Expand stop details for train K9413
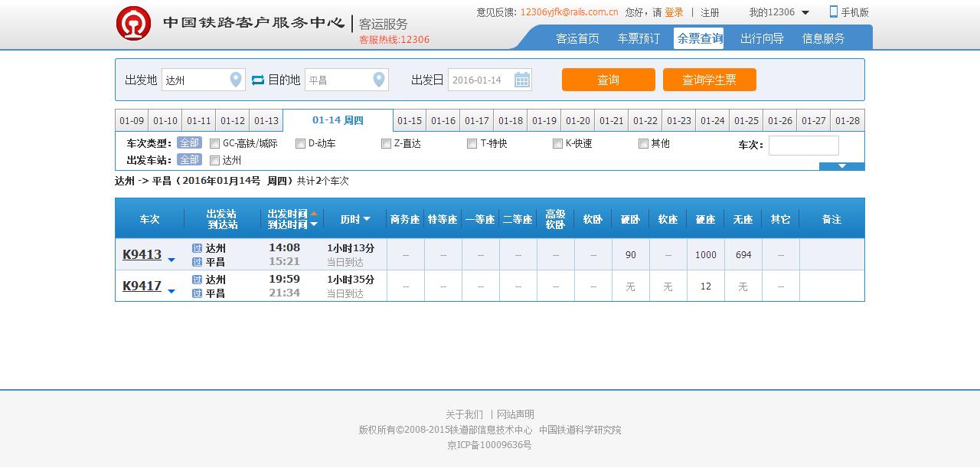 (171, 260)
